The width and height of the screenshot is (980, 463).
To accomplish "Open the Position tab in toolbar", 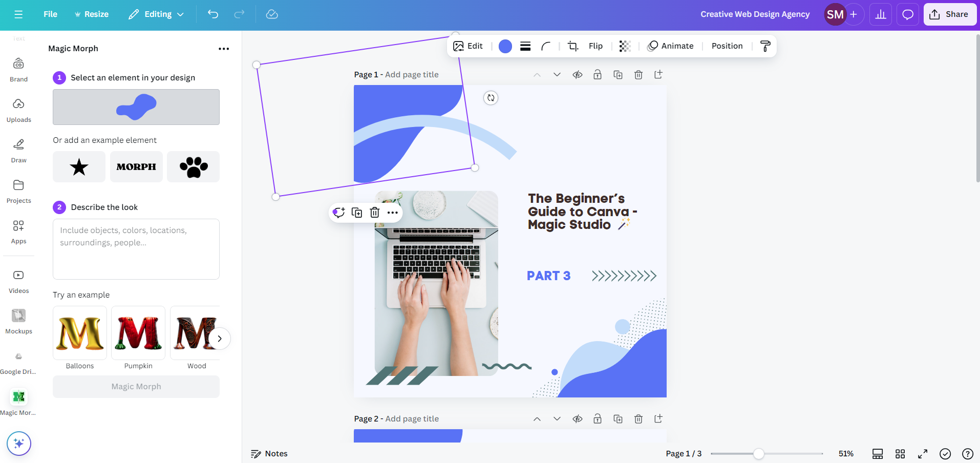I will tap(727, 46).
